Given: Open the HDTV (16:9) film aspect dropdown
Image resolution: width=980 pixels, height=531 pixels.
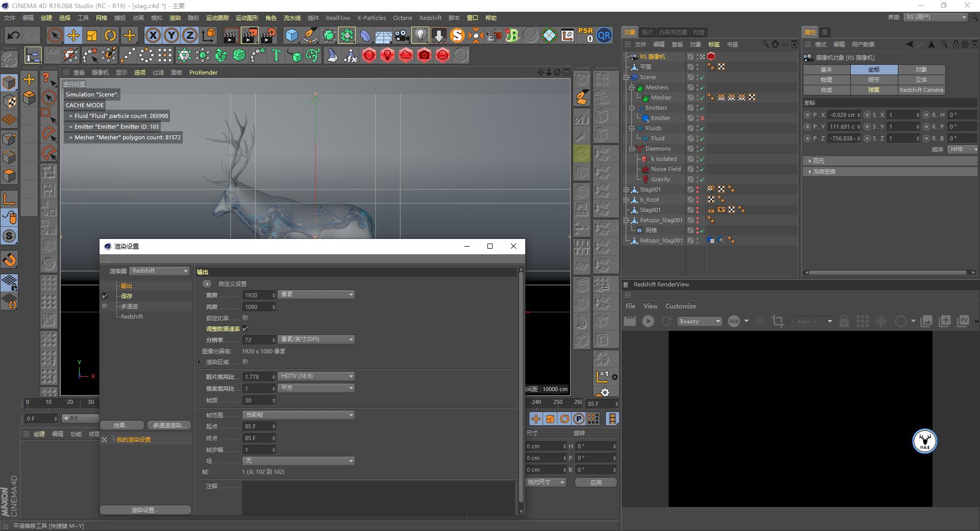Looking at the screenshot, I should [316, 376].
